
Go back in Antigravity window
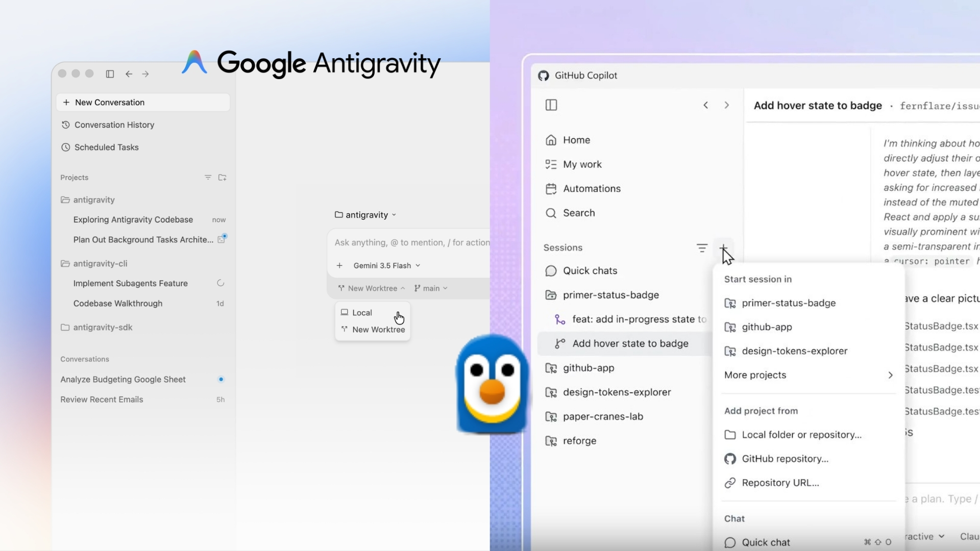[x=129, y=74]
